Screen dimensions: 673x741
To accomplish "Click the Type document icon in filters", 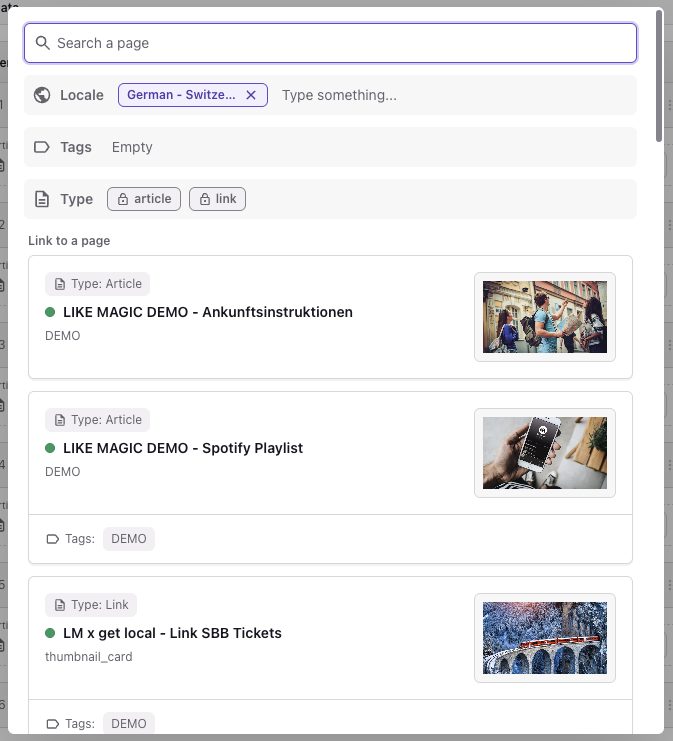I will point(42,199).
